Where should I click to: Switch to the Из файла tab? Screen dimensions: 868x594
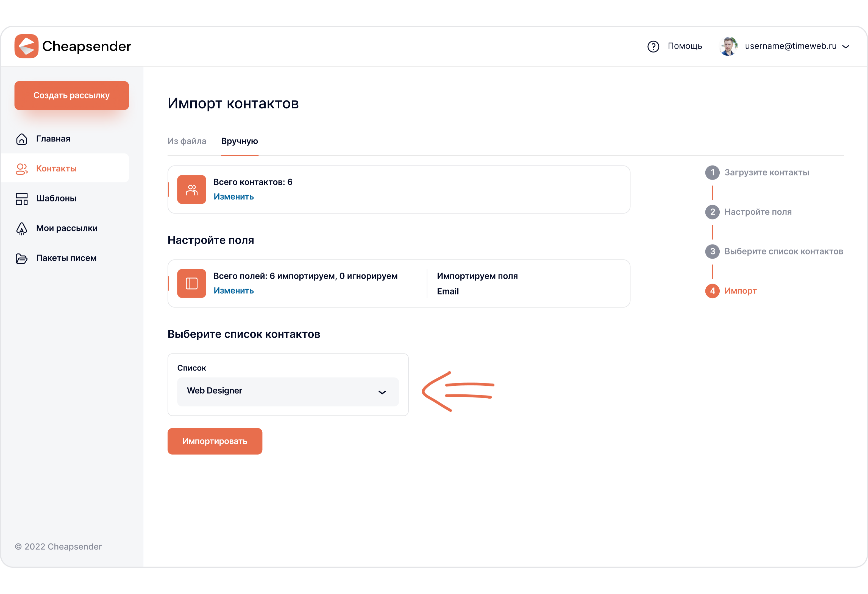[187, 141]
